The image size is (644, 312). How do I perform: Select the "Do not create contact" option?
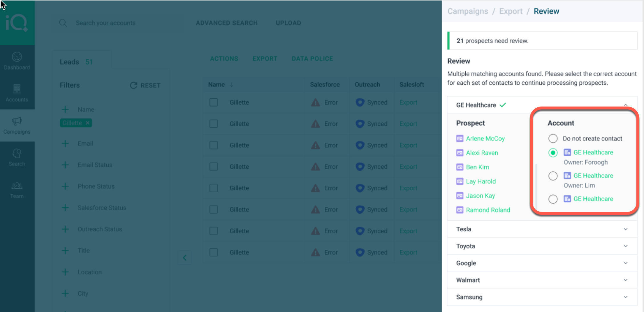[553, 139]
